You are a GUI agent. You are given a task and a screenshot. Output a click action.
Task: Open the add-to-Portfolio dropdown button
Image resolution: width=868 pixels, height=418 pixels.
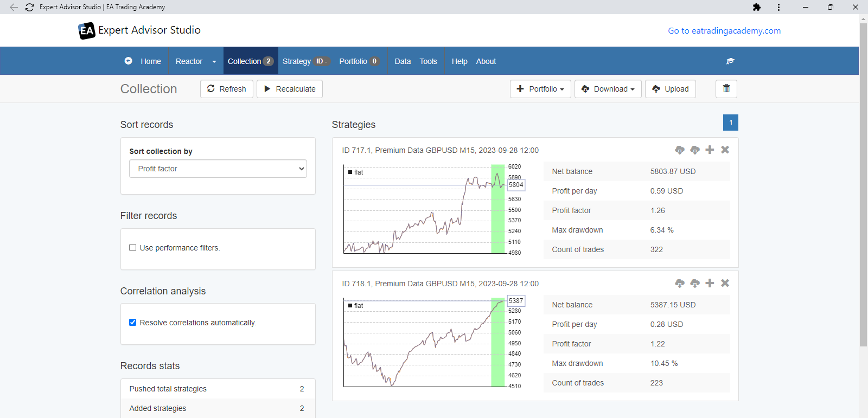(x=540, y=89)
